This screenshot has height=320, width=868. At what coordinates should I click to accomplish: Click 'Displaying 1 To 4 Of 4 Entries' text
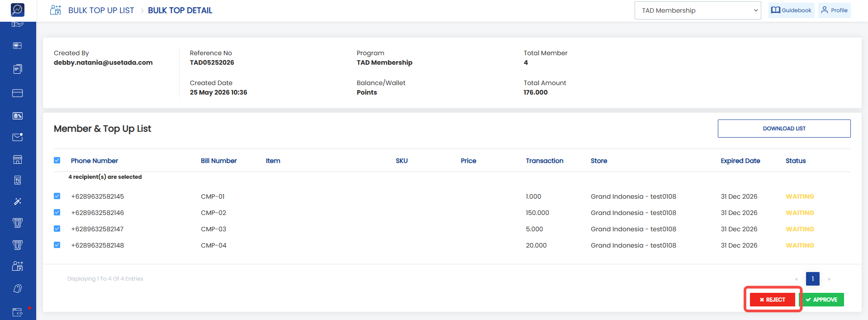[105, 279]
